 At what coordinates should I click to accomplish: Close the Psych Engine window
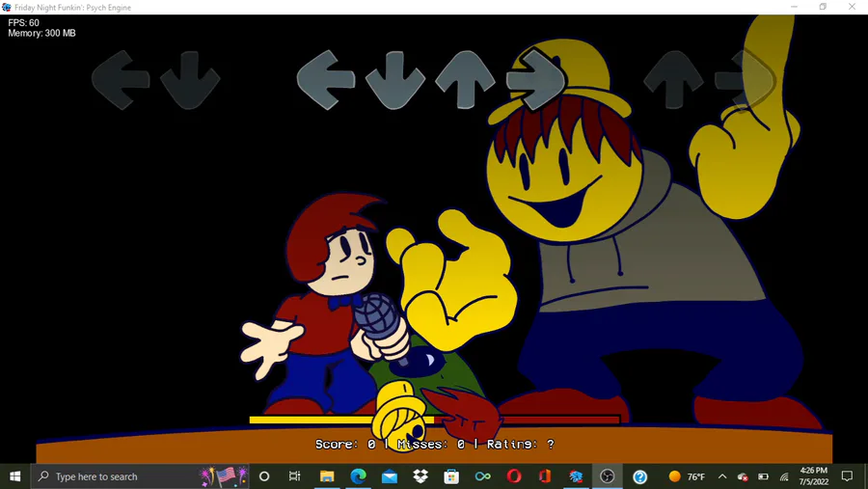852,7
